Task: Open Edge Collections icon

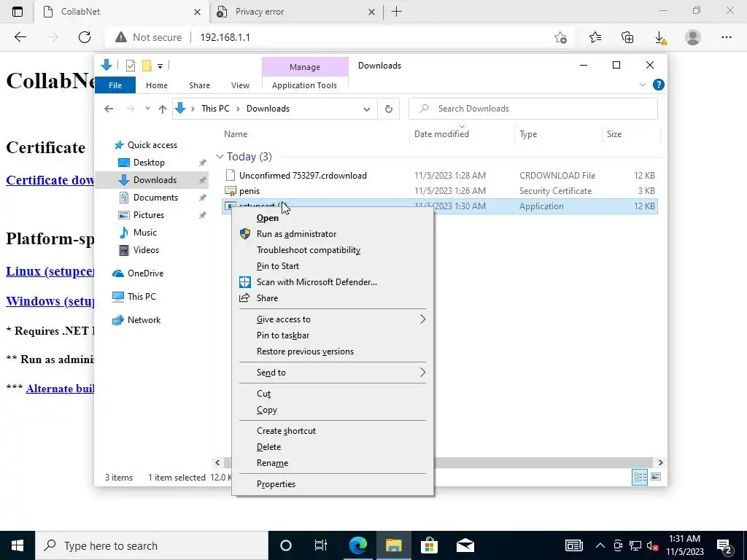Action: pos(627,37)
